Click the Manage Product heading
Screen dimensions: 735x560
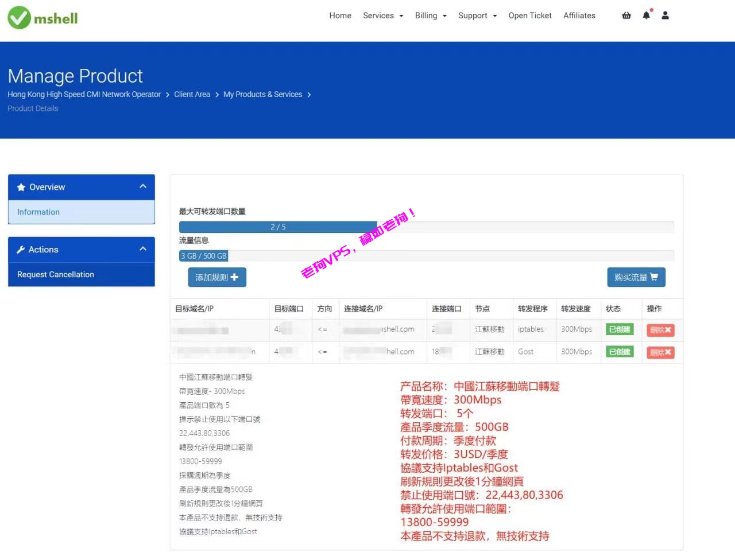click(75, 76)
